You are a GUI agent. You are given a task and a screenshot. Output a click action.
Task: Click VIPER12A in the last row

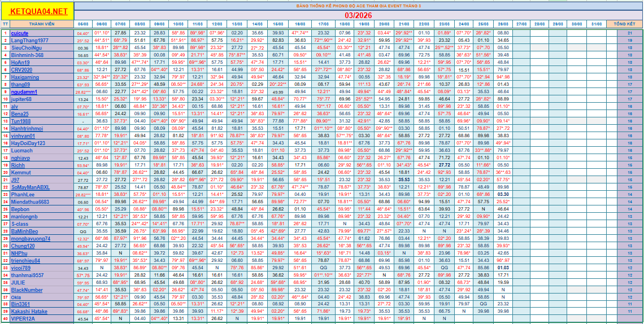(x=23, y=319)
